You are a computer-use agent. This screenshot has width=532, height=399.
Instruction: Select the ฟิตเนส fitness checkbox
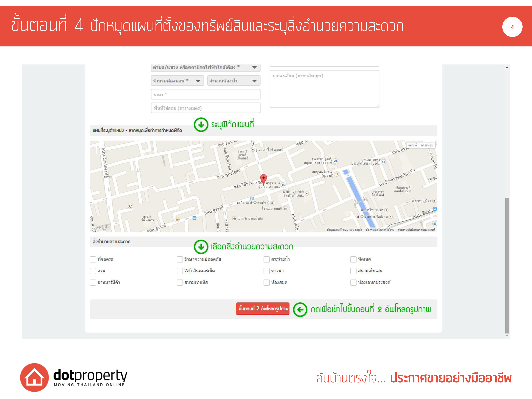[353, 259]
